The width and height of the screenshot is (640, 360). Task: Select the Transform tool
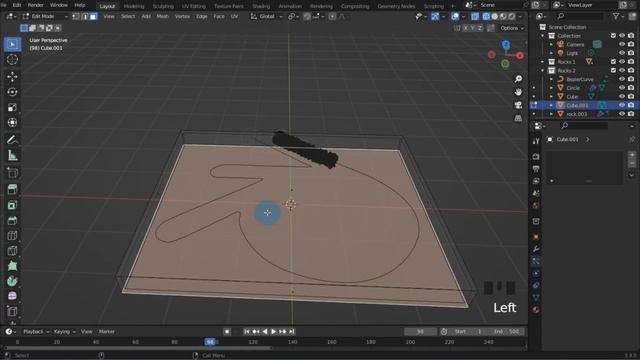12,122
